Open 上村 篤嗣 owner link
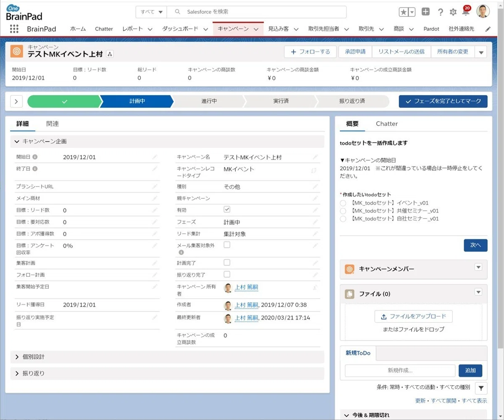This screenshot has width=504, height=420. tap(246, 287)
